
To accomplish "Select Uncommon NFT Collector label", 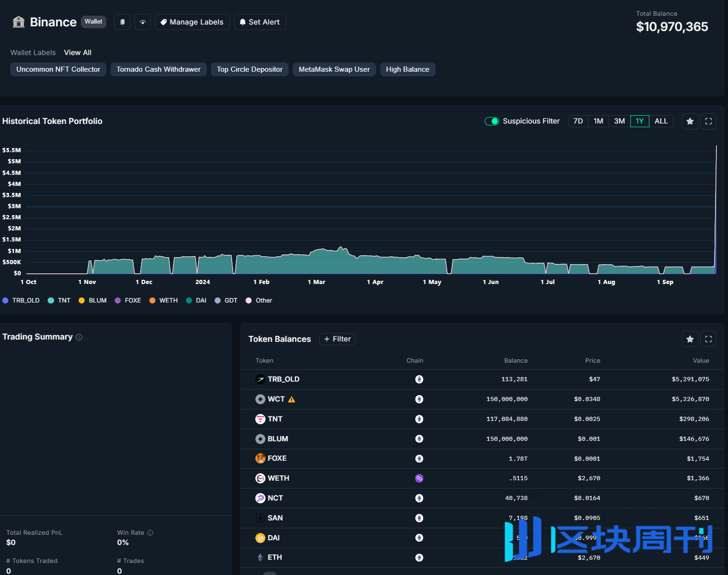I will pos(58,69).
